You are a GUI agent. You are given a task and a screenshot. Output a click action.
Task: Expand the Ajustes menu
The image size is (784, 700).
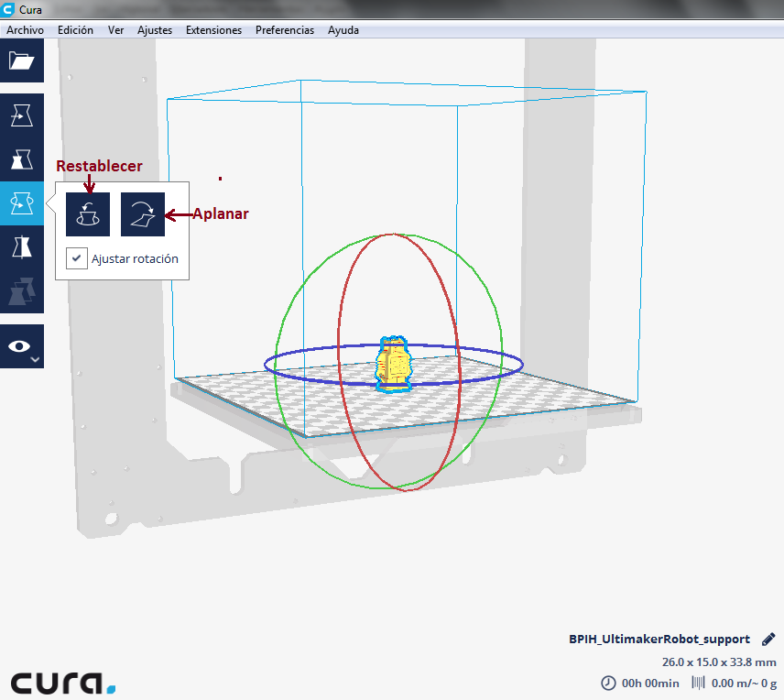point(155,30)
